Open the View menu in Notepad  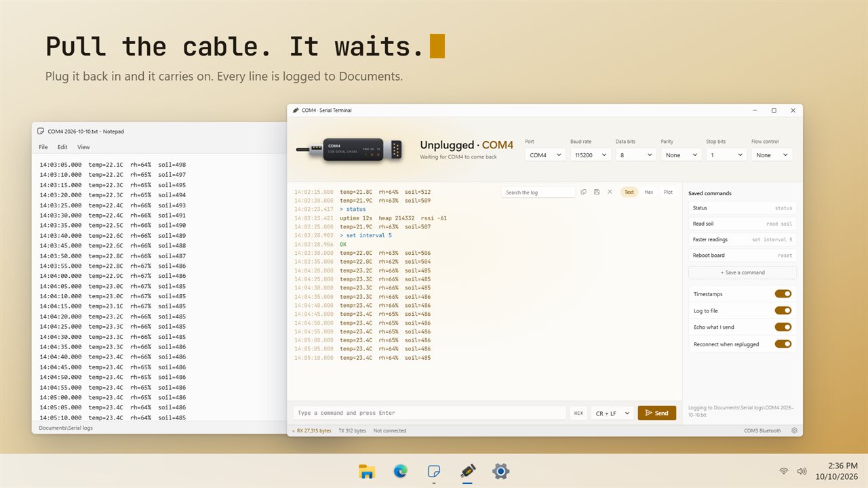coord(83,147)
